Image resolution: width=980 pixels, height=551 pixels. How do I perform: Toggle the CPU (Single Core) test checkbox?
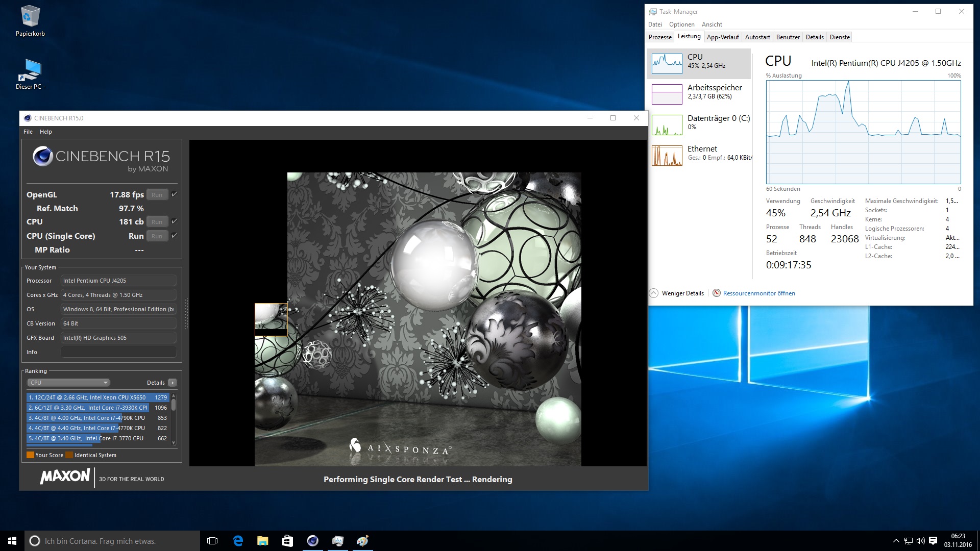(x=174, y=236)
